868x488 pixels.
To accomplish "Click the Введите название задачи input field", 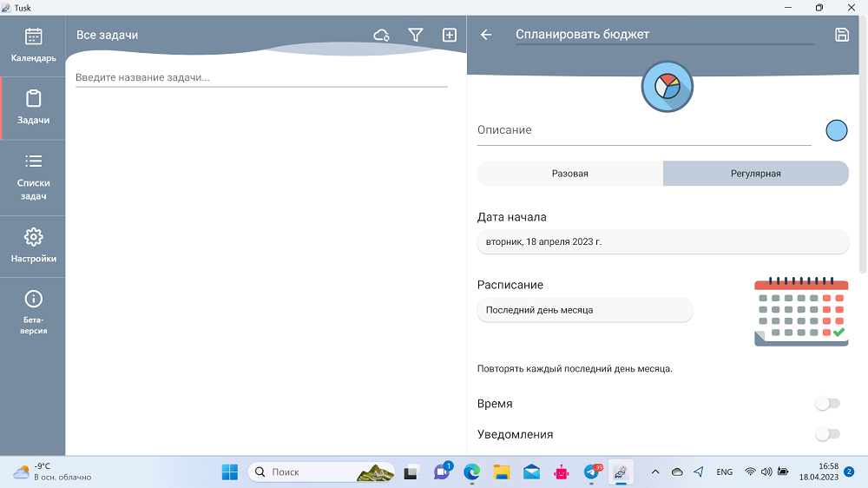I will [x=260, y=77].
